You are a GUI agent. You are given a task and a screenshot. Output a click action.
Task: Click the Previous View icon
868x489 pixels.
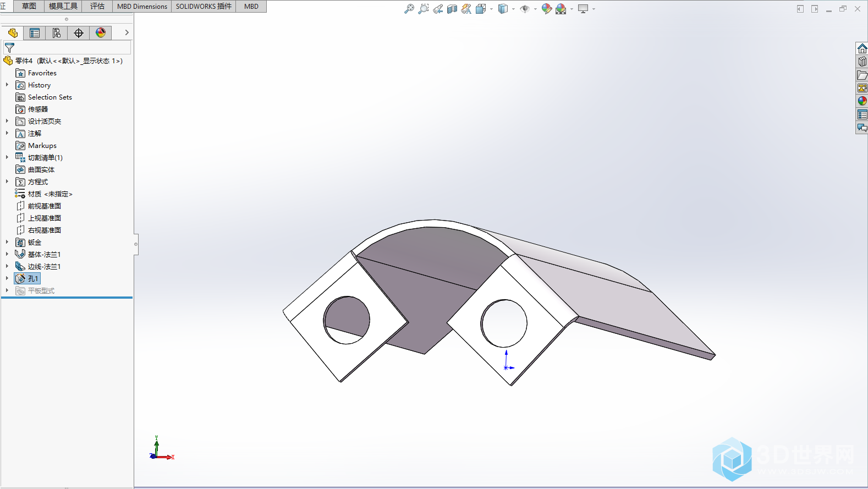(x=438, y=9)
